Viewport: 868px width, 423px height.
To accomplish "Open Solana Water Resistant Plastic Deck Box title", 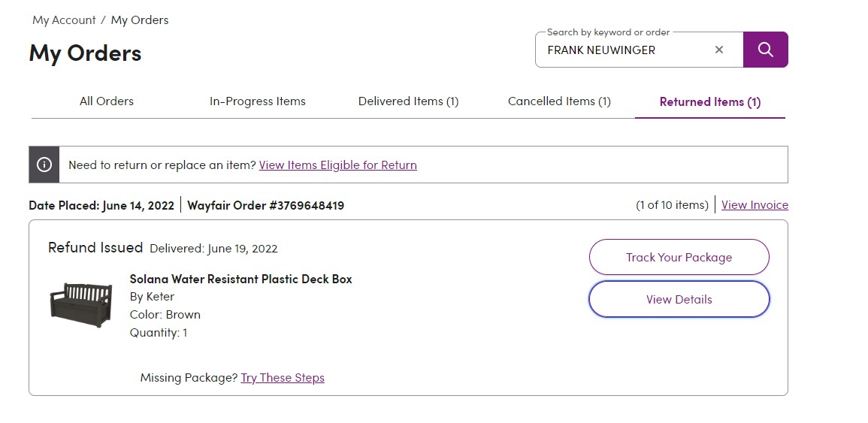I will coord(240,279).
